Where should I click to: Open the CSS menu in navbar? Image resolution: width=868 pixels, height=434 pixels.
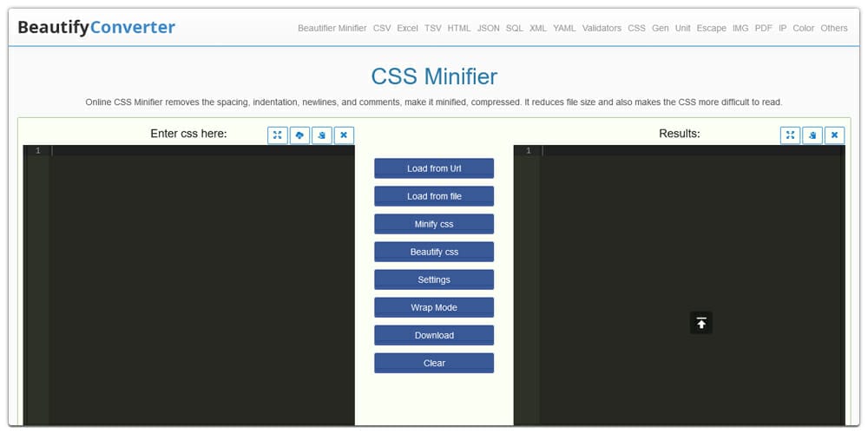(636, 29)
